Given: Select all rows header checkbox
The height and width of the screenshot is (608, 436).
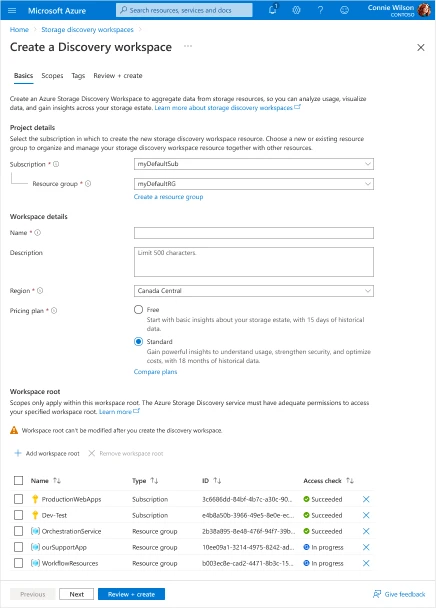Looking at the screenshot, I should tap(18, 480).
